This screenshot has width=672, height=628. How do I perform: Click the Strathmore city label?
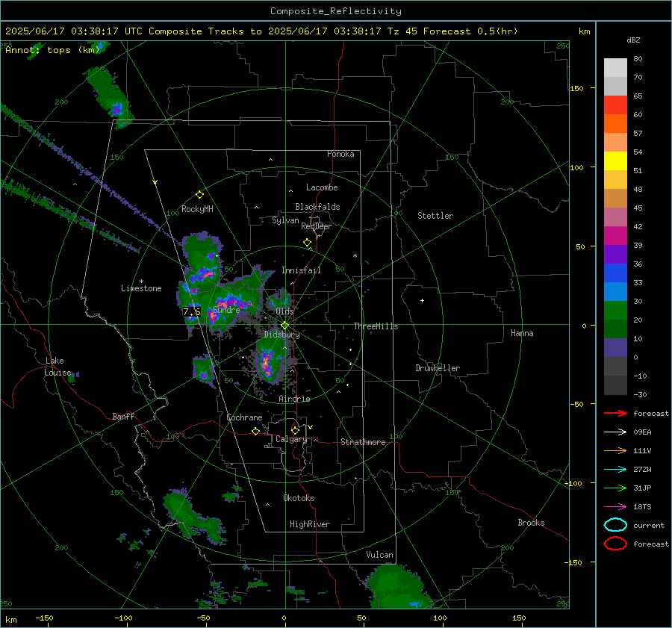tap(363, 442)
